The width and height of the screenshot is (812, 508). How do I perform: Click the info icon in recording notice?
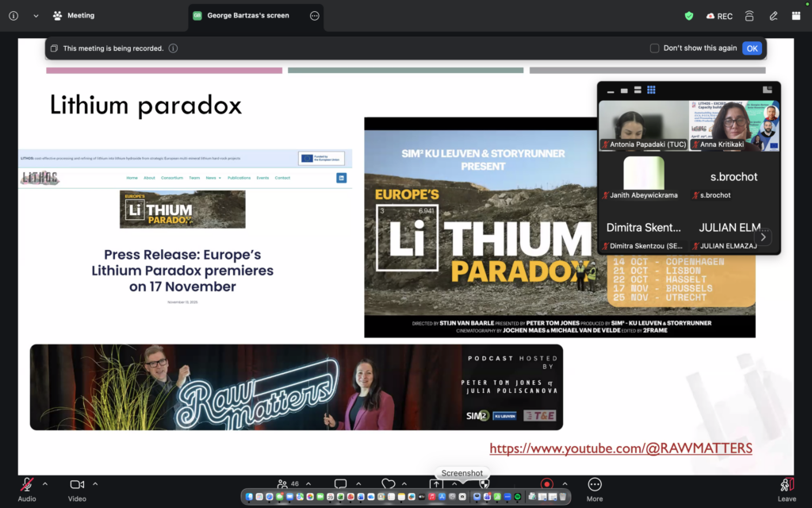(x=173, y=48)
